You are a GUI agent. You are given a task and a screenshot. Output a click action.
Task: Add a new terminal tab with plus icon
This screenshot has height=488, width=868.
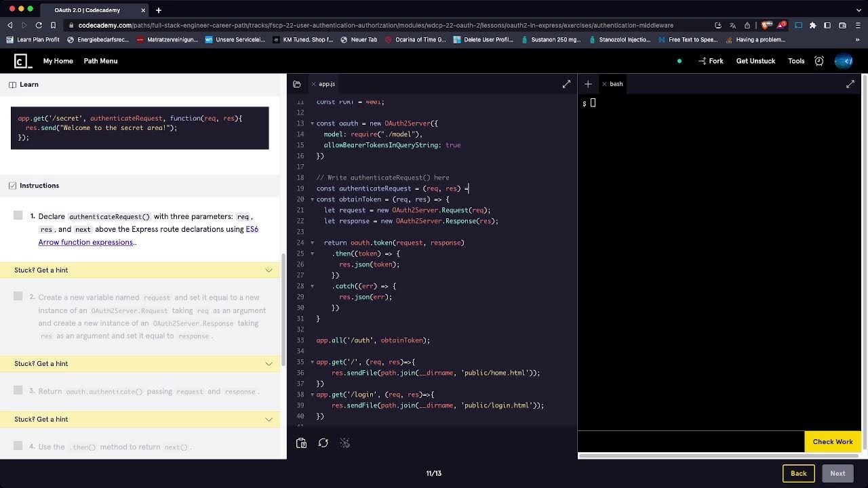(588, 84)
